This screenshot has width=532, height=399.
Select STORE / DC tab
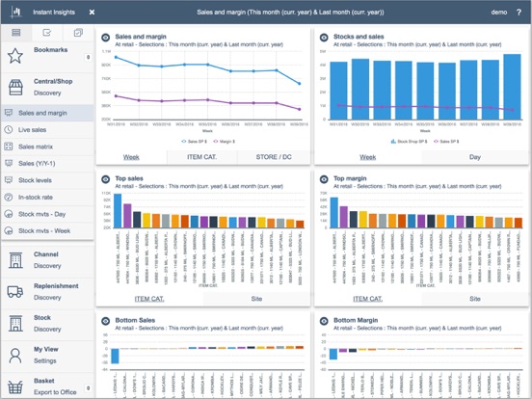tap(274, 157)
